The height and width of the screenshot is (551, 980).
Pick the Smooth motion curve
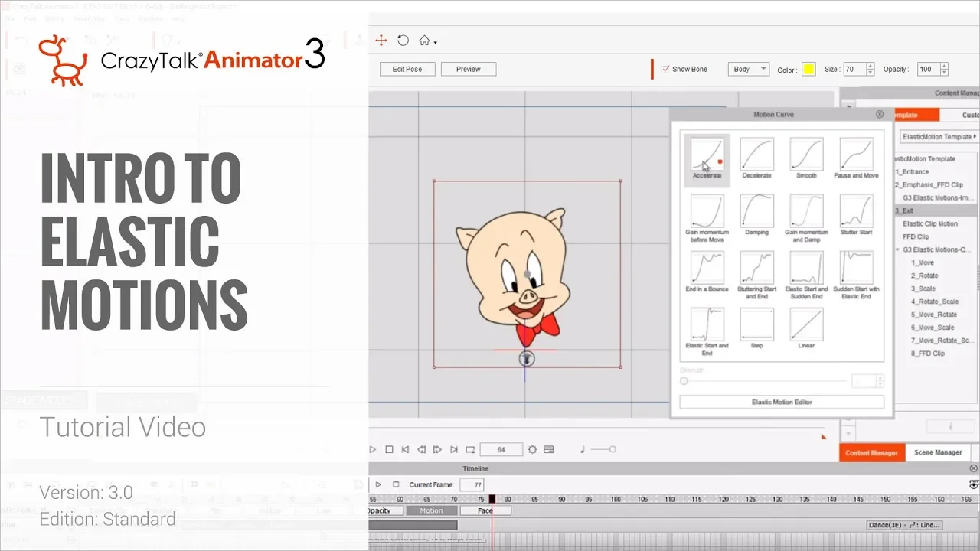click(806, 158)
